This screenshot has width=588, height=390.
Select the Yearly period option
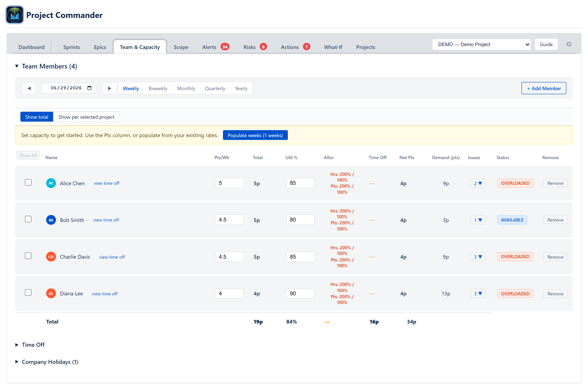click(x=241, y=88)
